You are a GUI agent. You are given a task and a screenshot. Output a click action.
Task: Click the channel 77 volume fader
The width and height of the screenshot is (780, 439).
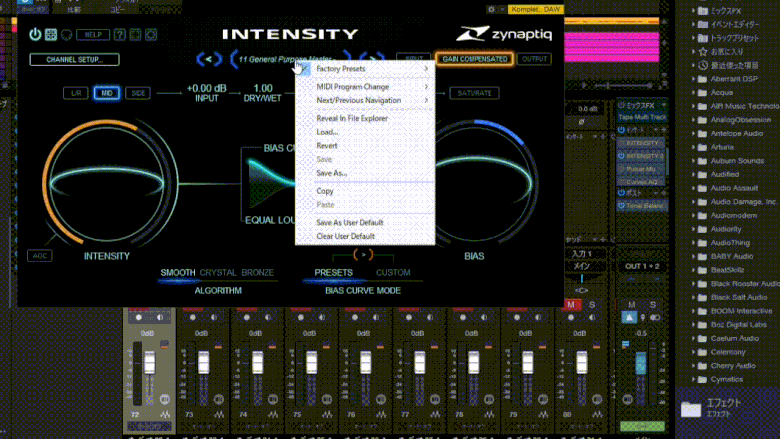(x=419, y=362)
